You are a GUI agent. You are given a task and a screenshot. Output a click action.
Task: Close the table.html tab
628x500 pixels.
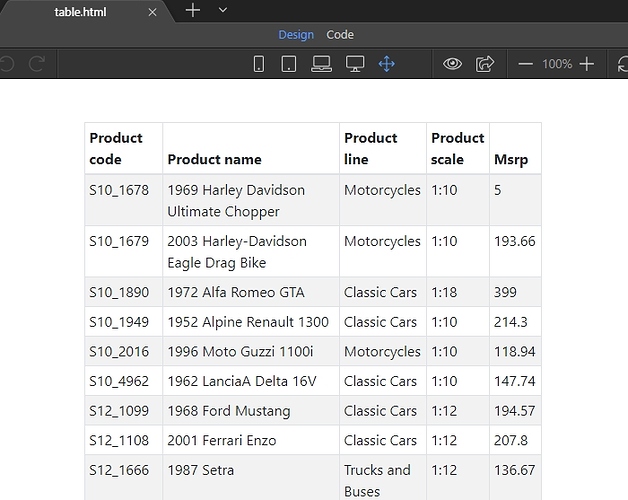(x=152, y=12)
